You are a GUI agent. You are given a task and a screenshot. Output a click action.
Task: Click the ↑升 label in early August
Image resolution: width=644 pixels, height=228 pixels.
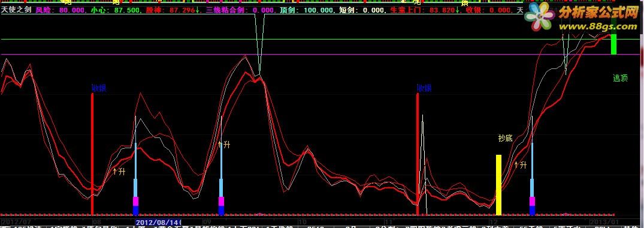119,171
